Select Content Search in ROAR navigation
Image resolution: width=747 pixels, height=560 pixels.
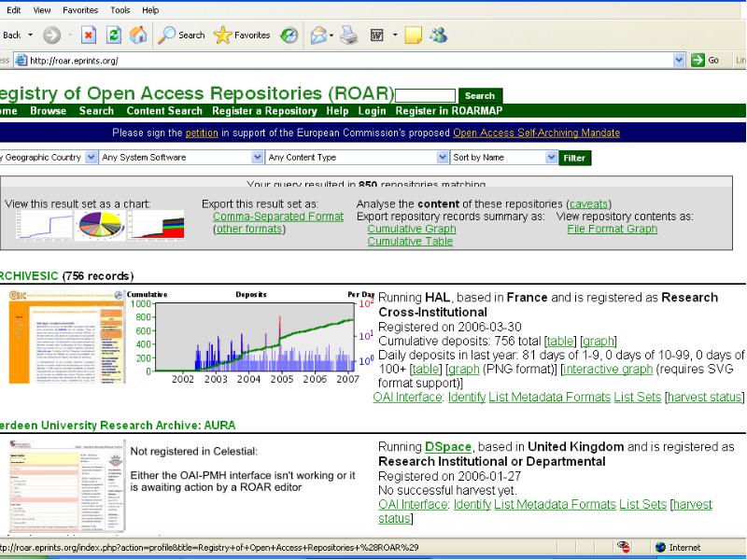click(164, 110)
